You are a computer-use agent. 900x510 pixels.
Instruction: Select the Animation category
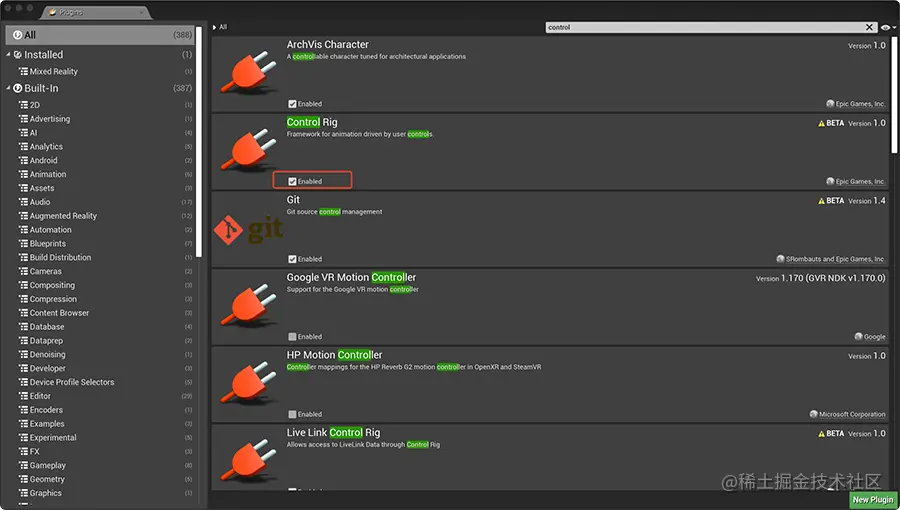pos(48,174)
